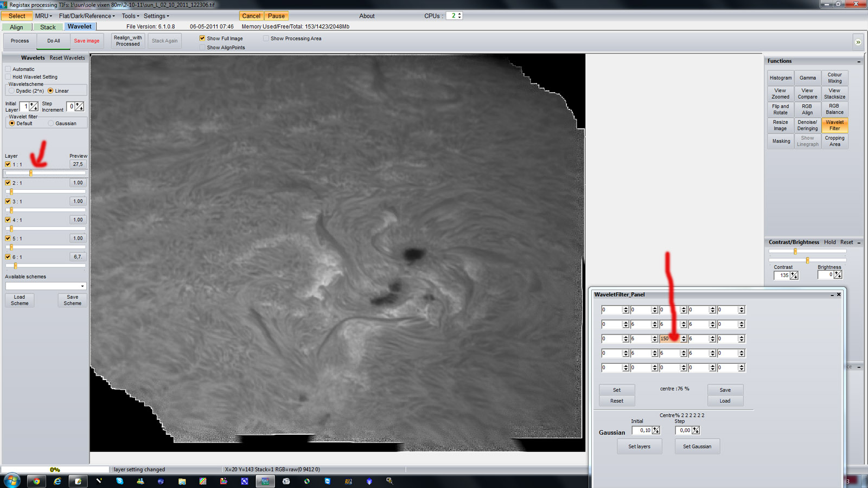The height and width of the screenshot is (488, 868).
Task: Adjust the CPUs stepper
Action: [459, 16]
